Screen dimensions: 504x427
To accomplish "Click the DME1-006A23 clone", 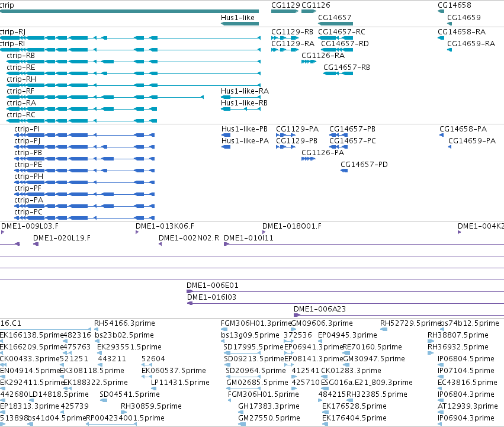I will (399, 315).
